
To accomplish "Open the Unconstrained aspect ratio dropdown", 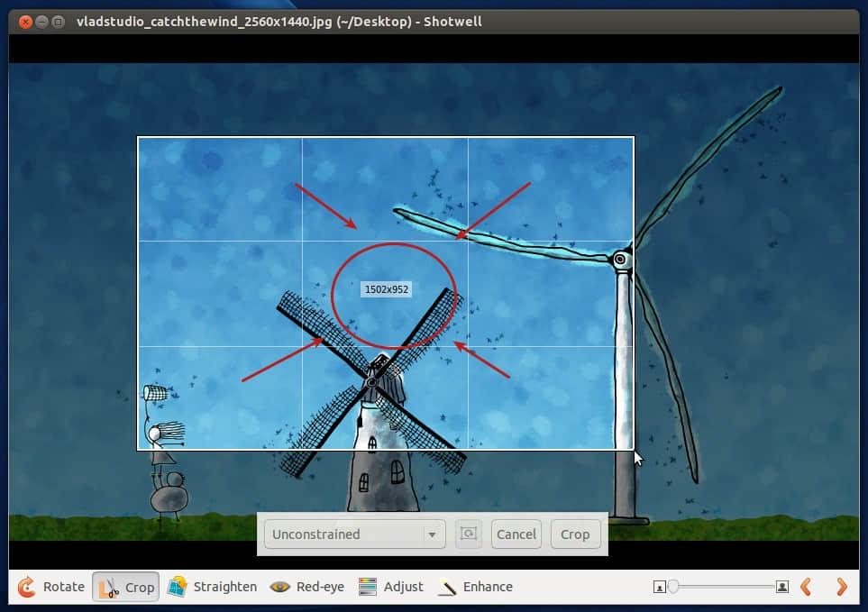I will (x=354, y=534).
